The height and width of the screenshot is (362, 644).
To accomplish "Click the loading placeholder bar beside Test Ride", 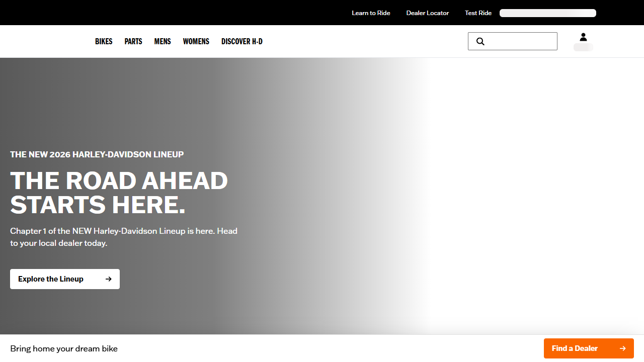I will (x=547, y=13).
